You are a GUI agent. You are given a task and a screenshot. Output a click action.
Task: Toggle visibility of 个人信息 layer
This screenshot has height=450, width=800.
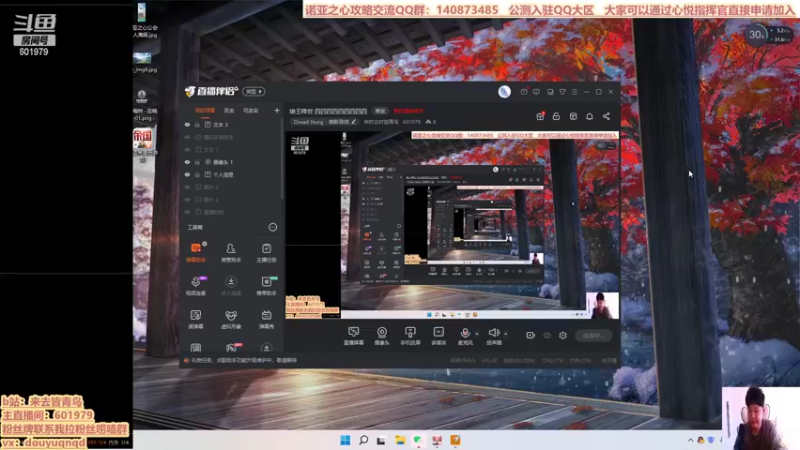point(187,174)
